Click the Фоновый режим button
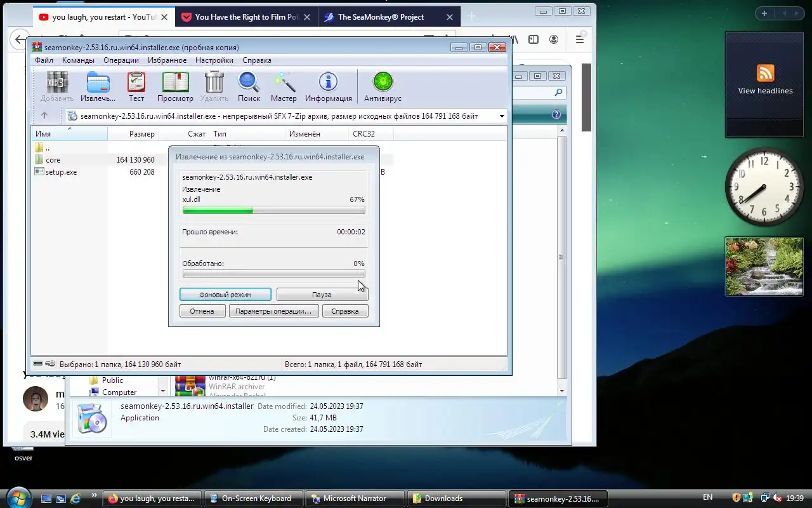Screen dimensions: 812x508 coord(225,295)
